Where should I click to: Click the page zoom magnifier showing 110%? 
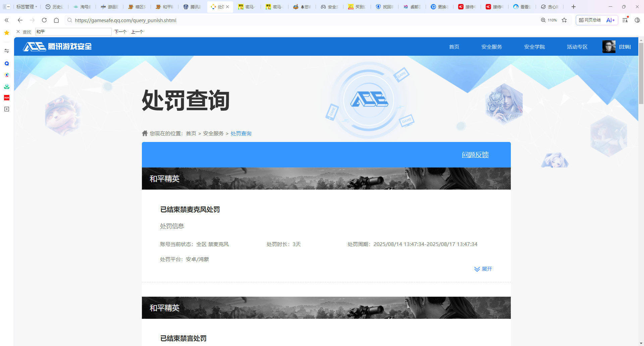point(543,20)
